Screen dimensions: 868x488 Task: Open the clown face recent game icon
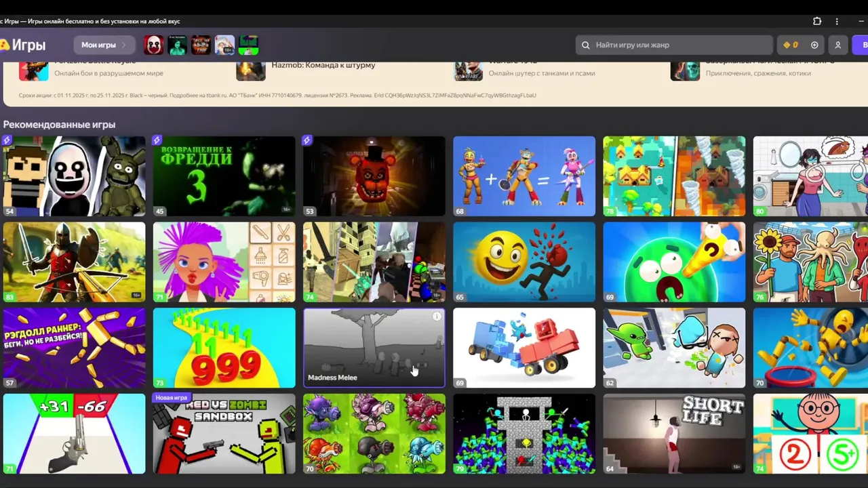tap(153, 45)
